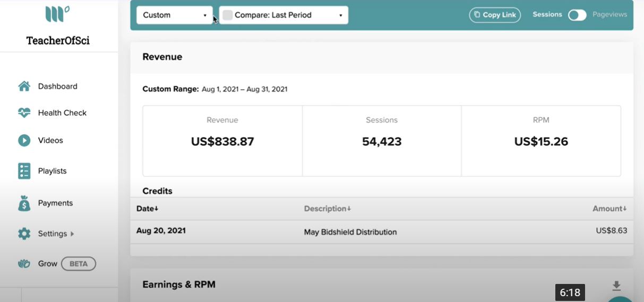The height and width of the screenshot is (302, 644).
Task: Go to Payments in the sidebar
Action: point(55,203)
